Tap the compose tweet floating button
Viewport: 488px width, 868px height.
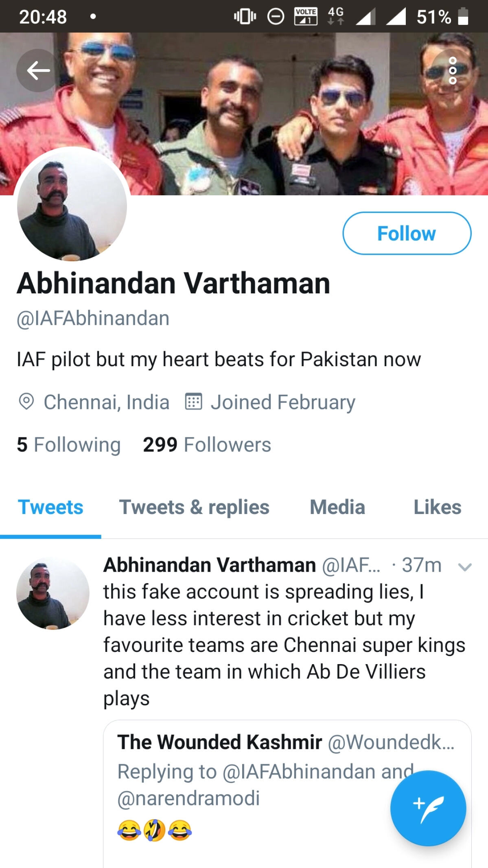[428, 808]
